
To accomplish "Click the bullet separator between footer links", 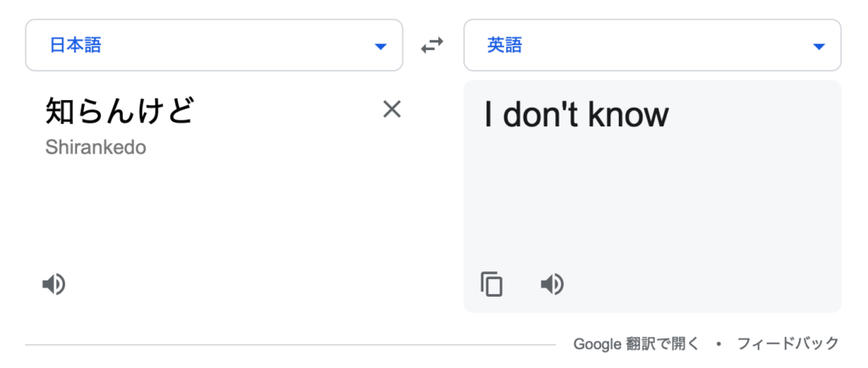I will point(719,344).
